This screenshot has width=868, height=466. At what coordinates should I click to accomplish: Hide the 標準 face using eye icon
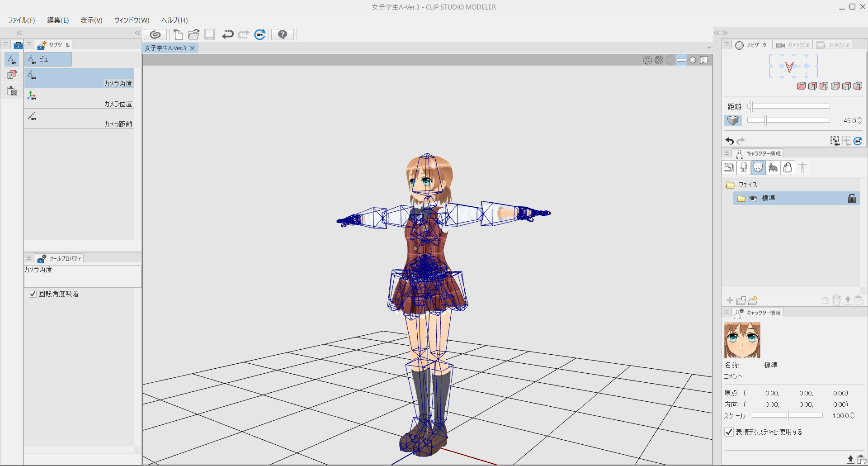[753, 199]
